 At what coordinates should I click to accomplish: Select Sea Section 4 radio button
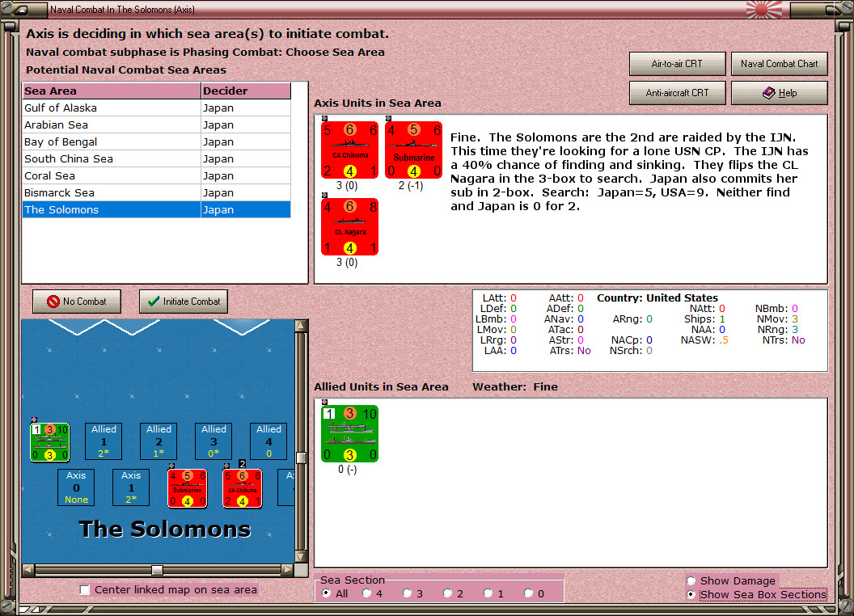click(366, 593)
